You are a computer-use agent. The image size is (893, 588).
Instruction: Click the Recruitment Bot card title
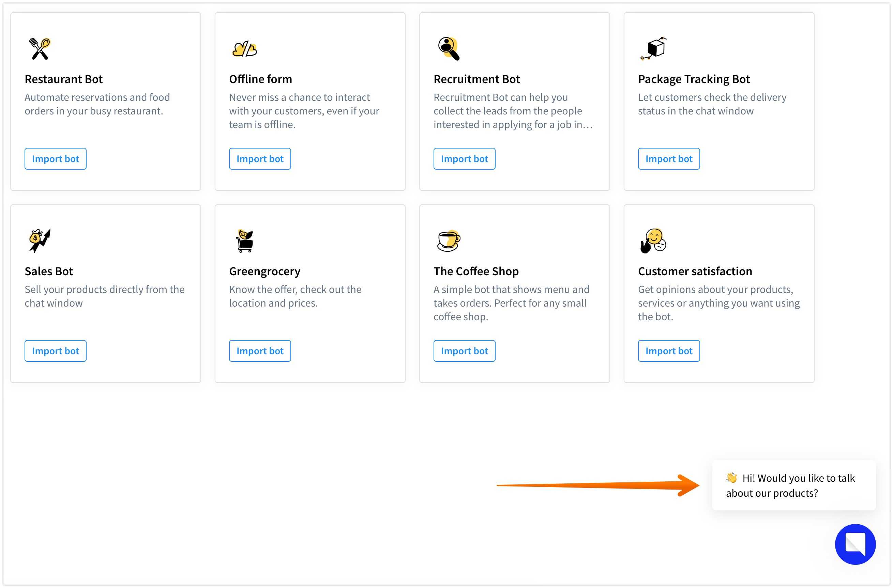point(476,79)
